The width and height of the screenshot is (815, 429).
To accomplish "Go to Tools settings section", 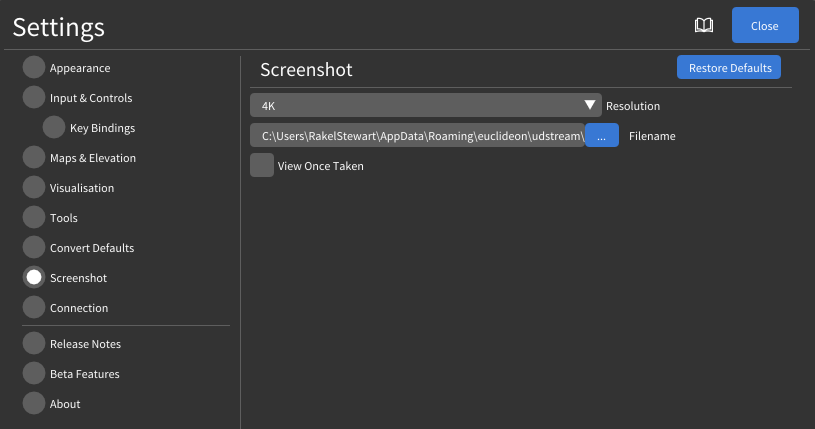I will (x=34, y=218).
